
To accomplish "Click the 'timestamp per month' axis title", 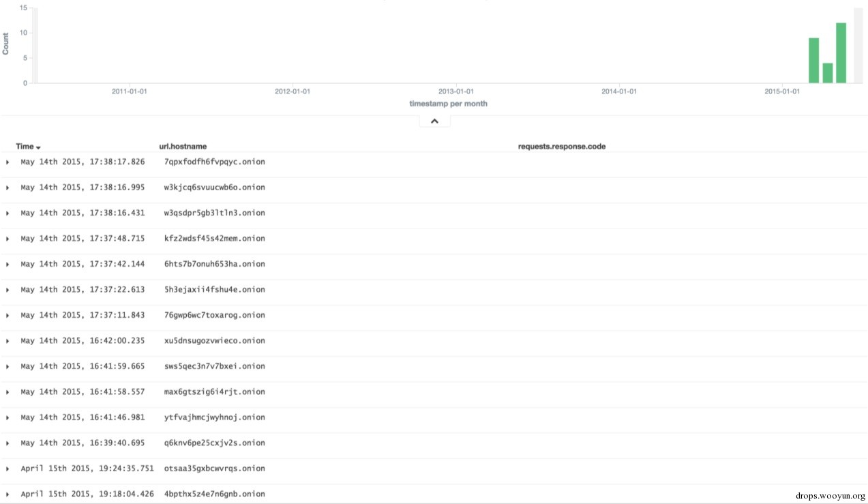I will 448,104.
